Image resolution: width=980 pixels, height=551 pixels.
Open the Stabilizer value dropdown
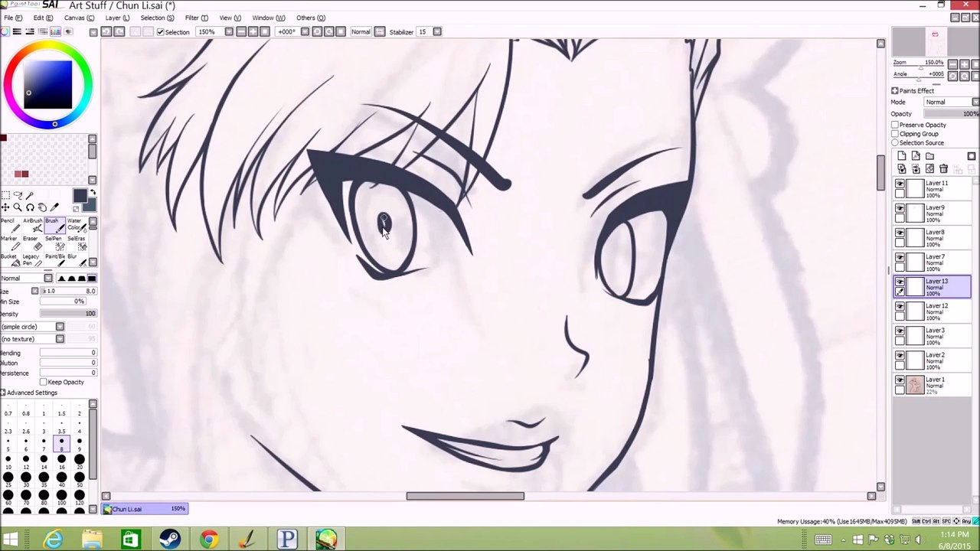[x=437, y=31]
